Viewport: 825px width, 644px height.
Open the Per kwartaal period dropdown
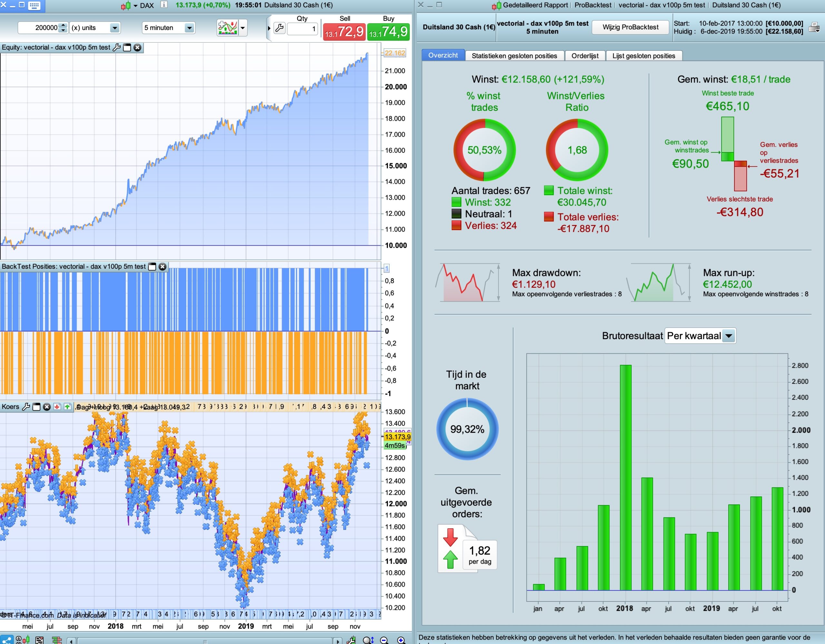[x=729, y=336]
